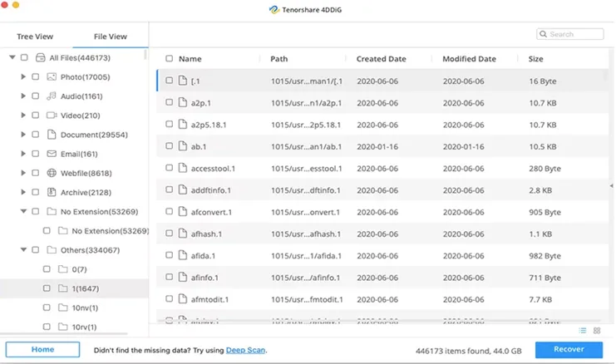Screen dimensions: 616x364
Task: Check the All Files checkbox
Action: click(x=24, y=57)
